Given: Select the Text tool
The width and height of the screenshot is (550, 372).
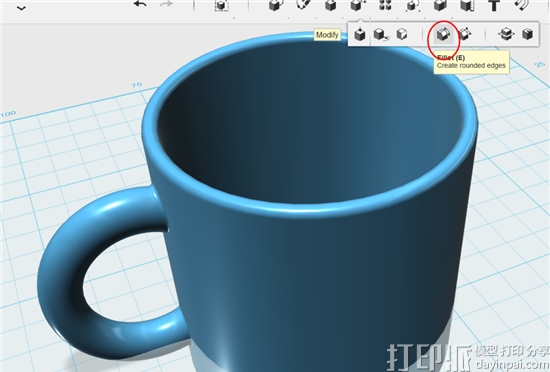Looking at the screenshot, I should click(494, 5).
